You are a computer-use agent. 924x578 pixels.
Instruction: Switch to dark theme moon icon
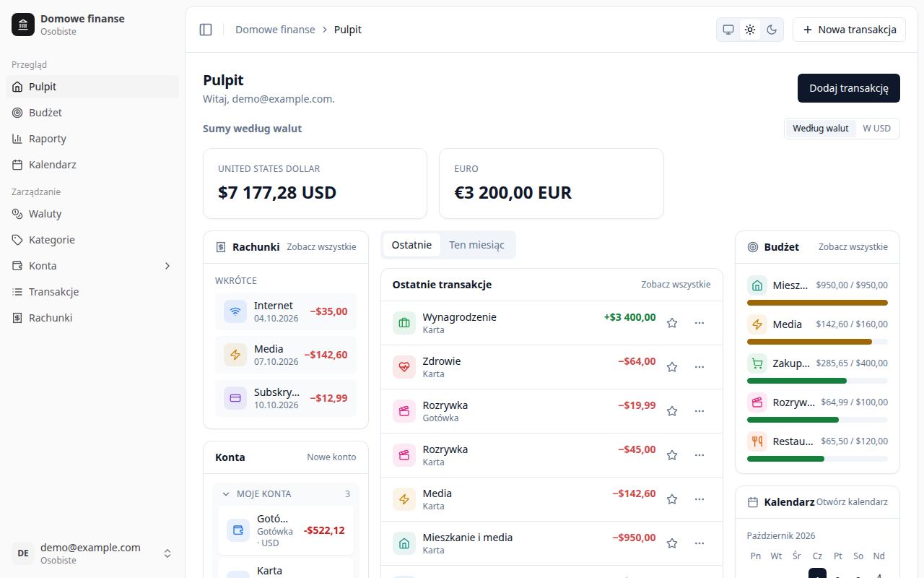pyautogui.click(x=772, y=30)
